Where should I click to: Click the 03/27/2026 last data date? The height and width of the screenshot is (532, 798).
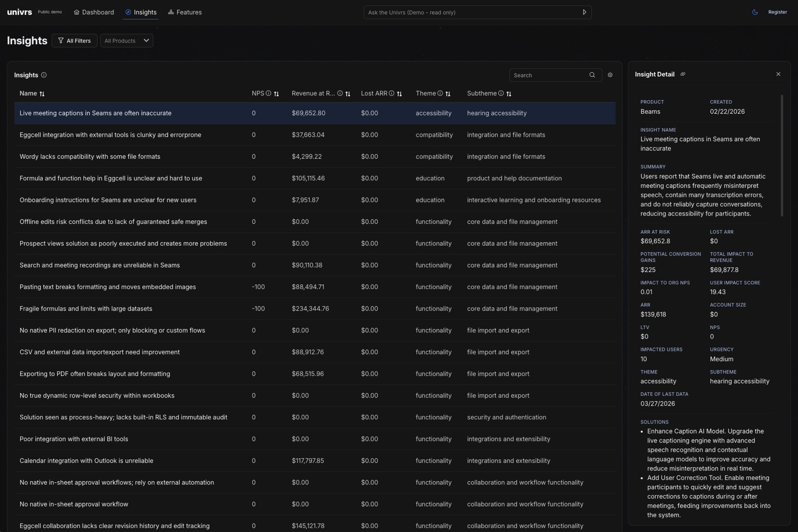point(658,404)
